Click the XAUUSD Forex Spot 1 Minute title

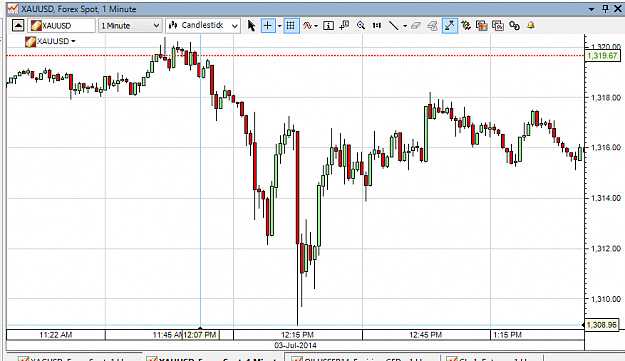(78, 9)
